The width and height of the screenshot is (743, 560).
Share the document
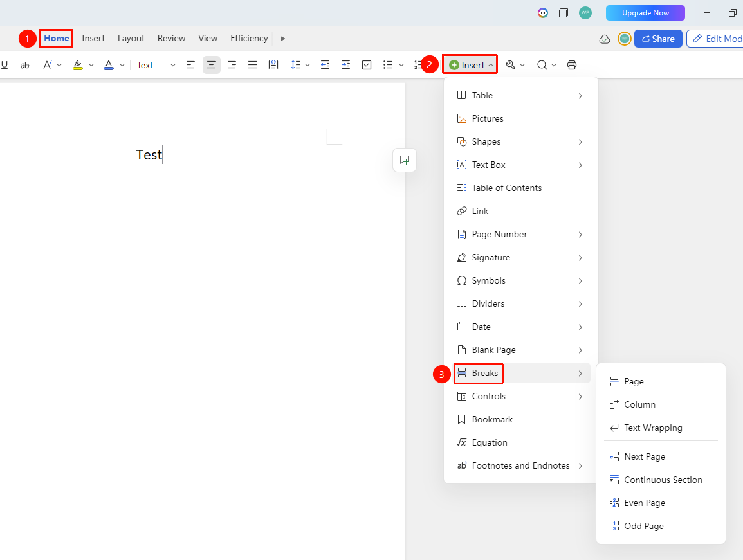point(658,39)
